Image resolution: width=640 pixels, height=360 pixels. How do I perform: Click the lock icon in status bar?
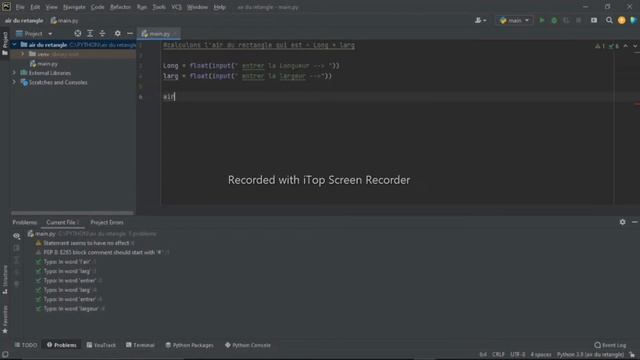click(x=632, y=354)
